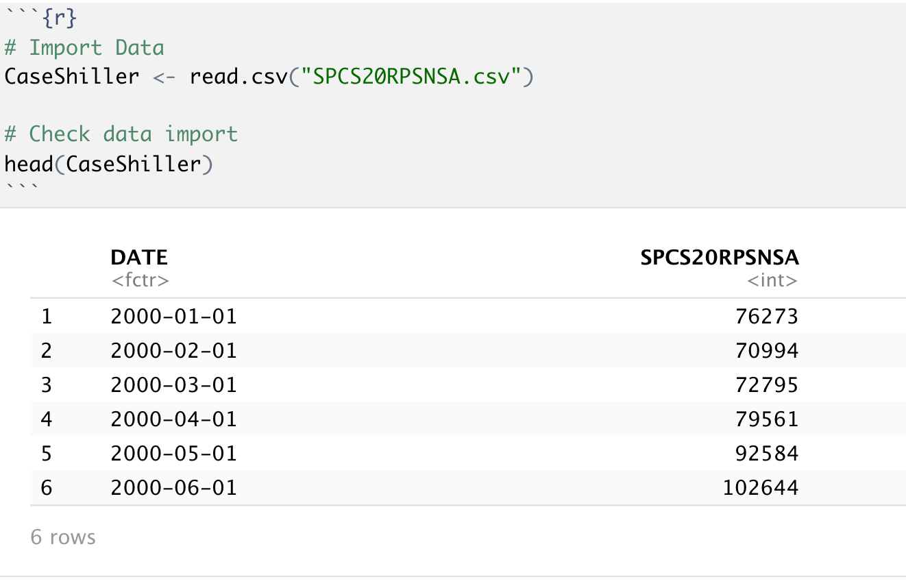Screen dimensions: 906x588
Task: Click the "# Import Data" comment line
Action: click(84, 48)
